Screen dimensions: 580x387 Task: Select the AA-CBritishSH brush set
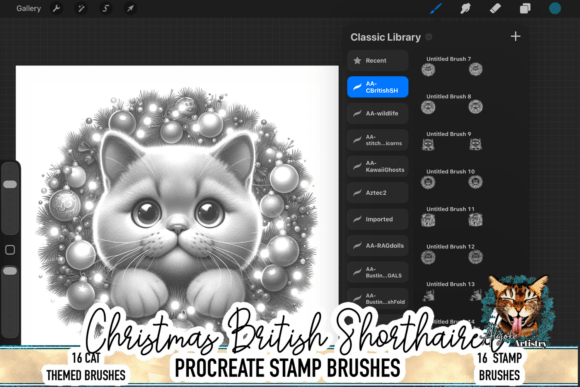point(378,87)
